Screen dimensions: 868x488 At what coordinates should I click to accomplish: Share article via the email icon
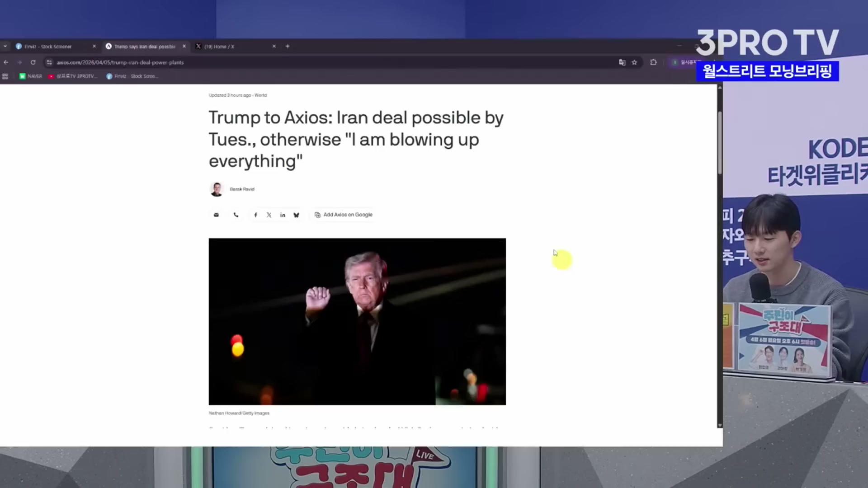click(x=216, y=215)
